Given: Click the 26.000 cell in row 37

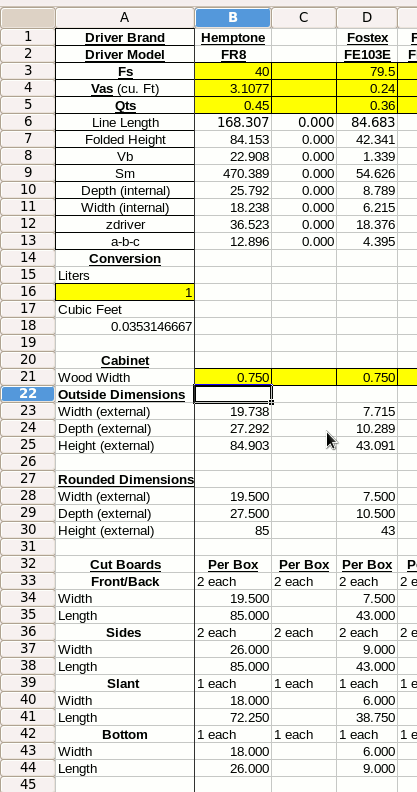Looking at the screenshot, I should tap(233, 649).
